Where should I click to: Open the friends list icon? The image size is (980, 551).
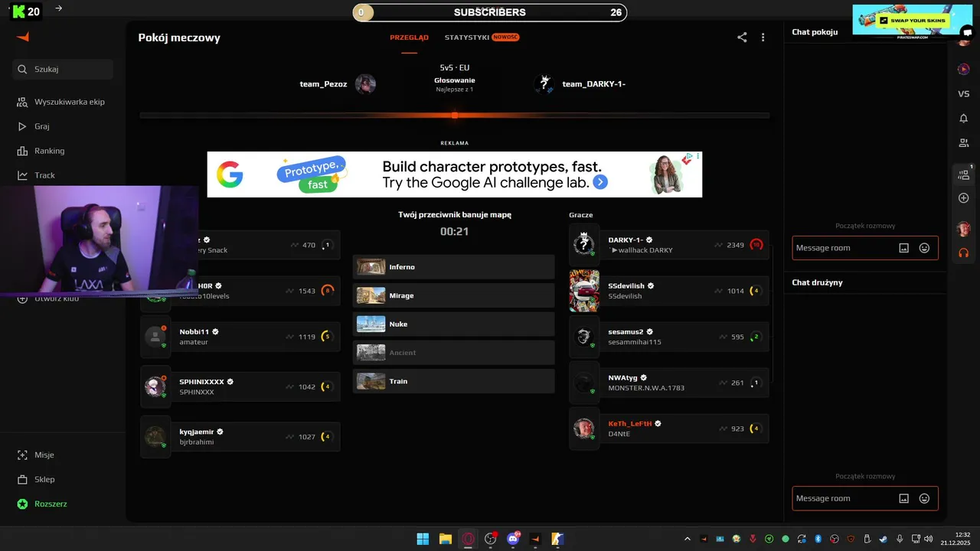point(963,142)
